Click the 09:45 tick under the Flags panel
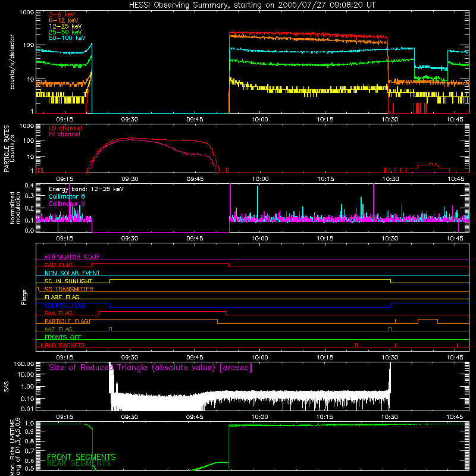The height and width of the screenshot is (476, 476). 195,358
